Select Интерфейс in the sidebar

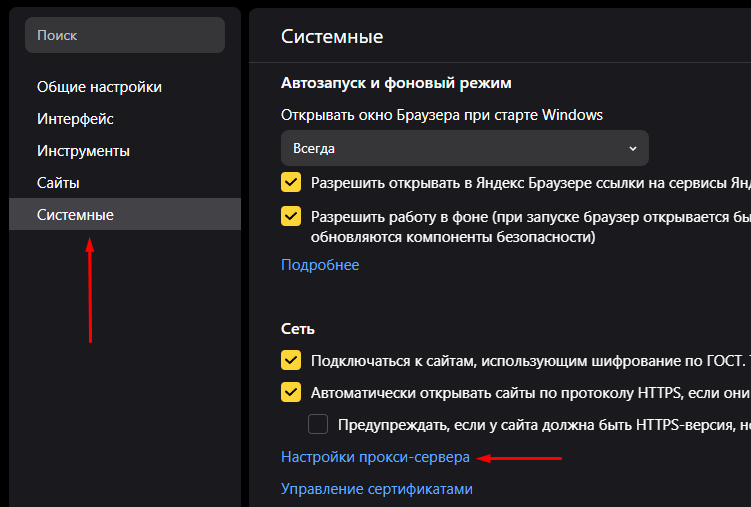point(75,119)
